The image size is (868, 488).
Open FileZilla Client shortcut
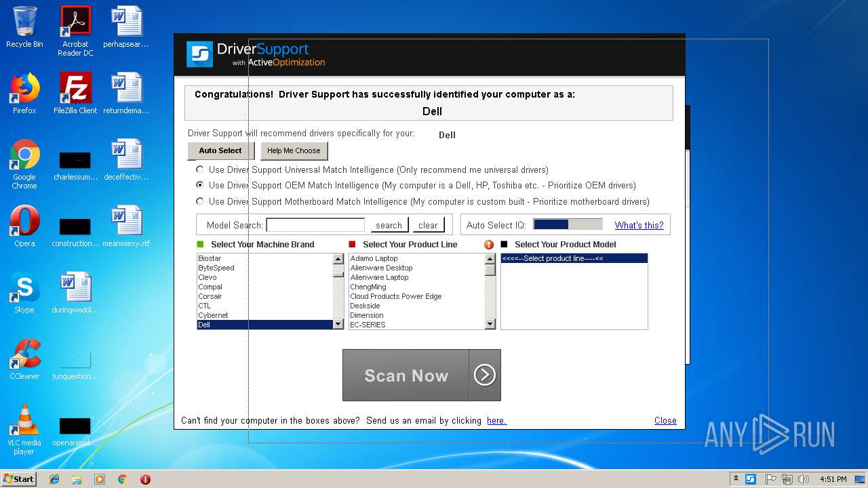point(75,94)
